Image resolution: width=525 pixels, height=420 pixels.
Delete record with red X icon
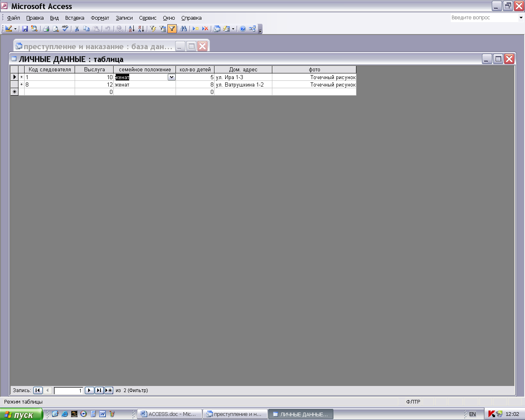coord(205,29)
